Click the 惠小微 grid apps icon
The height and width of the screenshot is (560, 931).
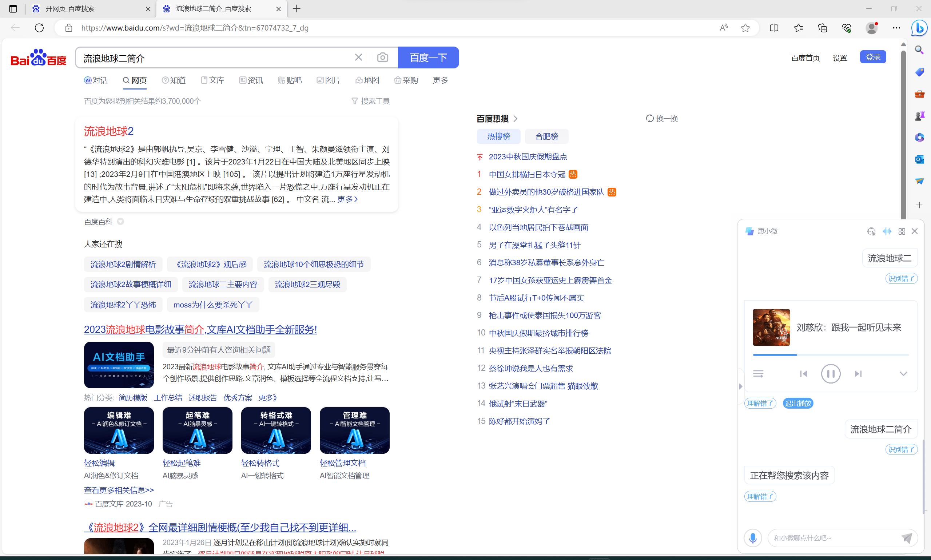(x=902, y=231)
